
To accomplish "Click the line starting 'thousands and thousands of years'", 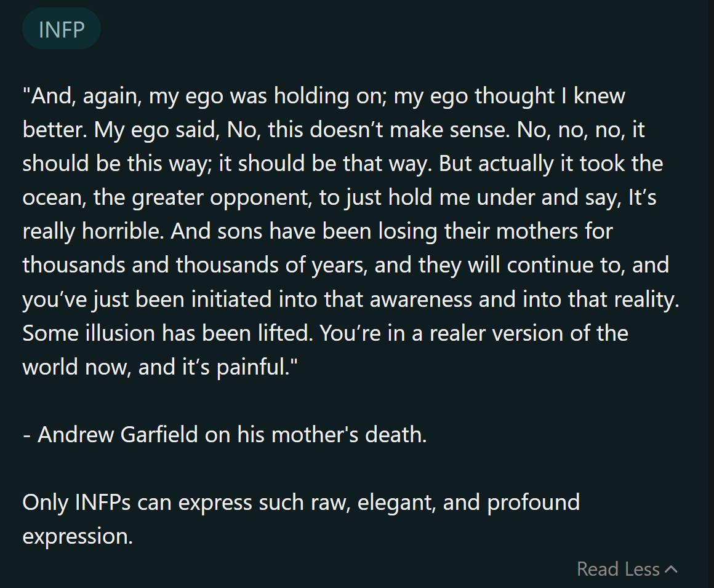I will [346, 265].
